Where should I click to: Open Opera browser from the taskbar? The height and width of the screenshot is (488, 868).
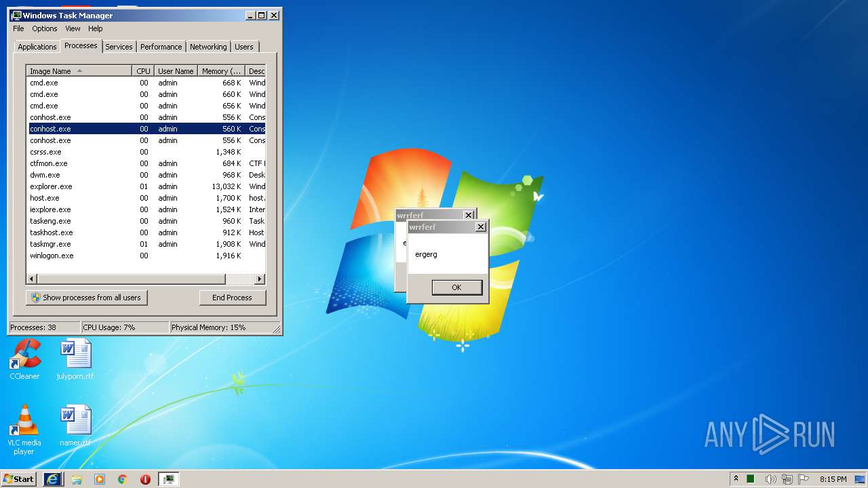[145, 479]
